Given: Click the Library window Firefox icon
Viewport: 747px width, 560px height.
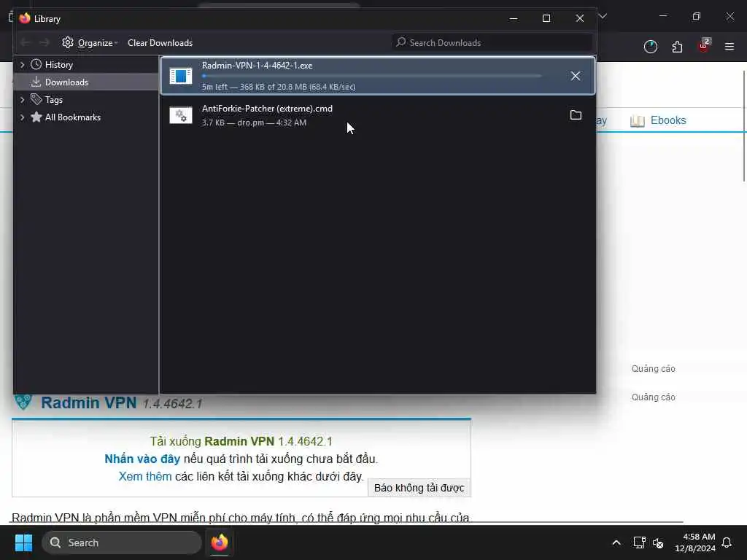Looking at the screenshot, I should [25, 18].
